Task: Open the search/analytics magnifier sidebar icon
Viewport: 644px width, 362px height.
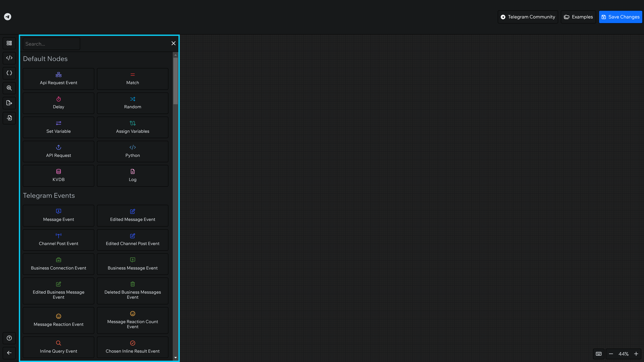Action: [9, 88]
